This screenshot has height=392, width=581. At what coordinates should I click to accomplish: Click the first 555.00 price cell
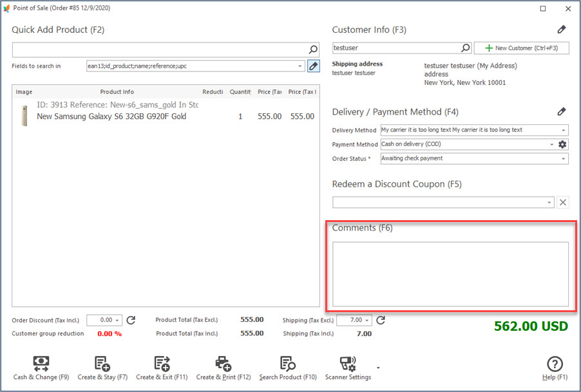(x=270, y=117)
